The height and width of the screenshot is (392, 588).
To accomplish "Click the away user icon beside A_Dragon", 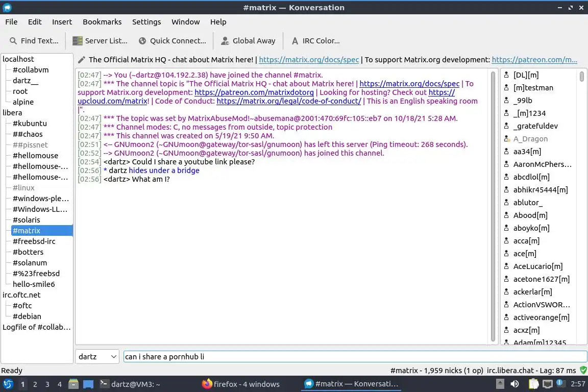I will [x=507, y=139].
